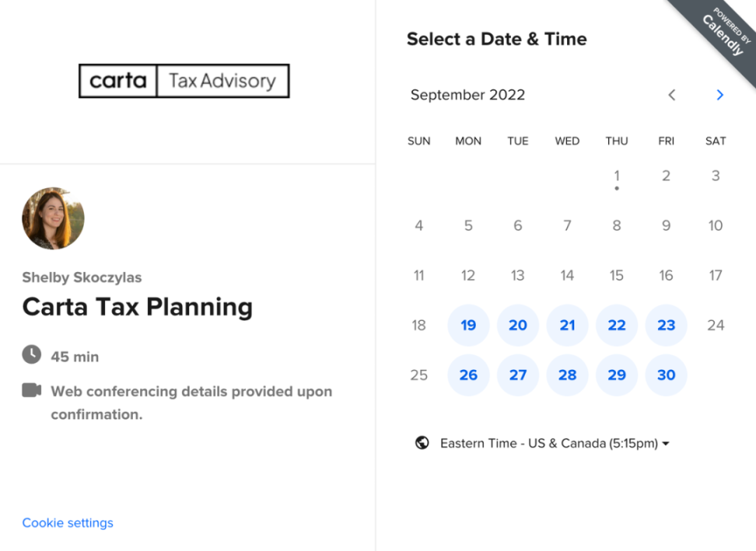The height and width of the screenshot is (551, 756).
Task: Select Friday September 23
Action: coord(667,325)
